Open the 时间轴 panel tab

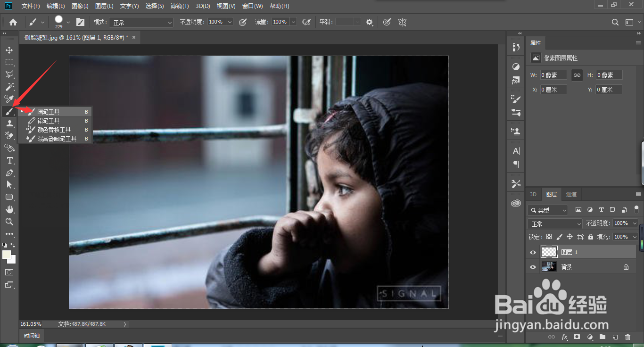[32, 336]
